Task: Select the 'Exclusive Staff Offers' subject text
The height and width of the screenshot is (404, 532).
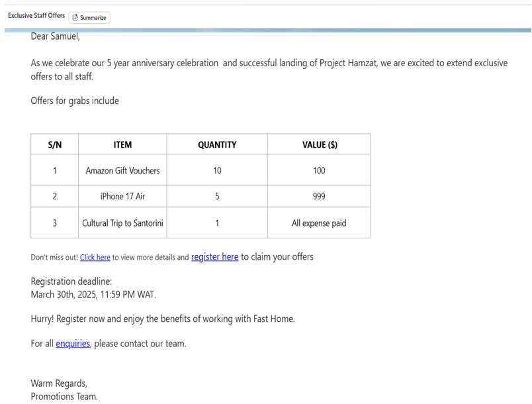Action: point(36,16)
